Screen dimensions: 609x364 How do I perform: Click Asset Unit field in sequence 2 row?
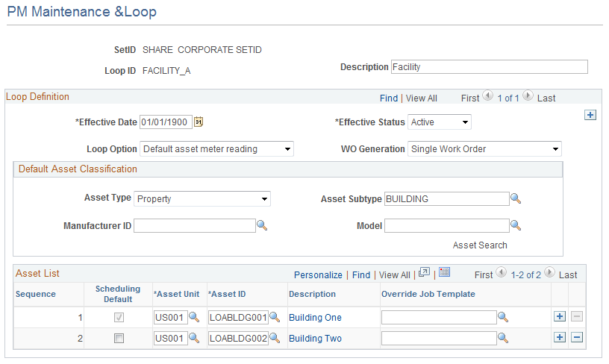[170, 339]
